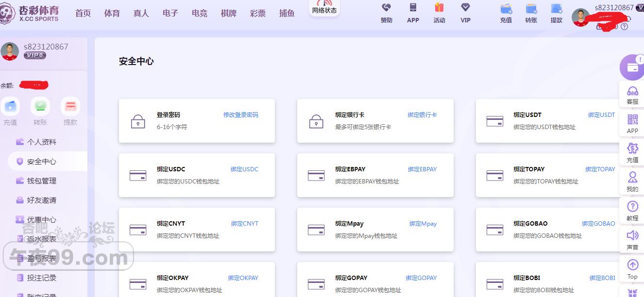This screenshot has width=644, height=297.
Task: Click the 绑定银行卡 link
Action: [x=422, y=115]
